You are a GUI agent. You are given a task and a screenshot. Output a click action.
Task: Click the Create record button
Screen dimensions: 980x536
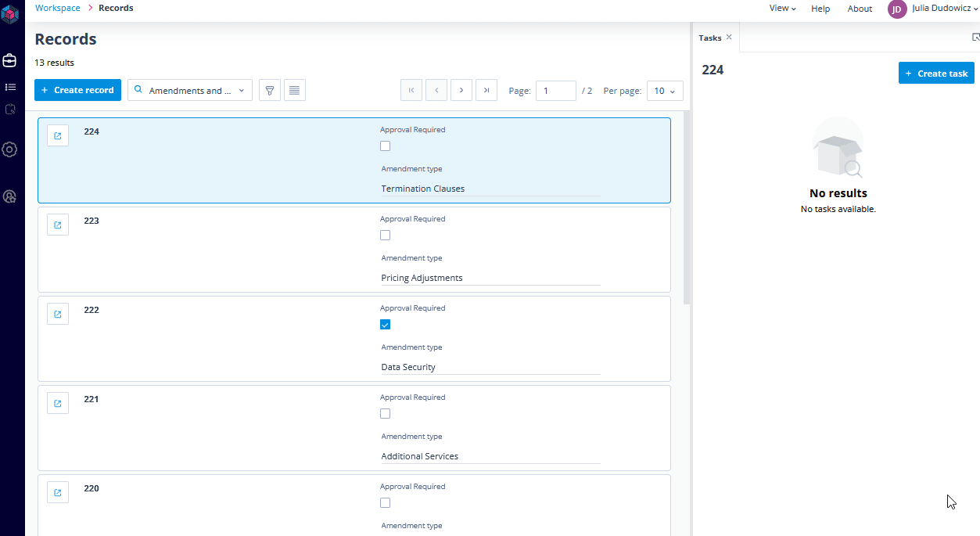click(77, 91)
